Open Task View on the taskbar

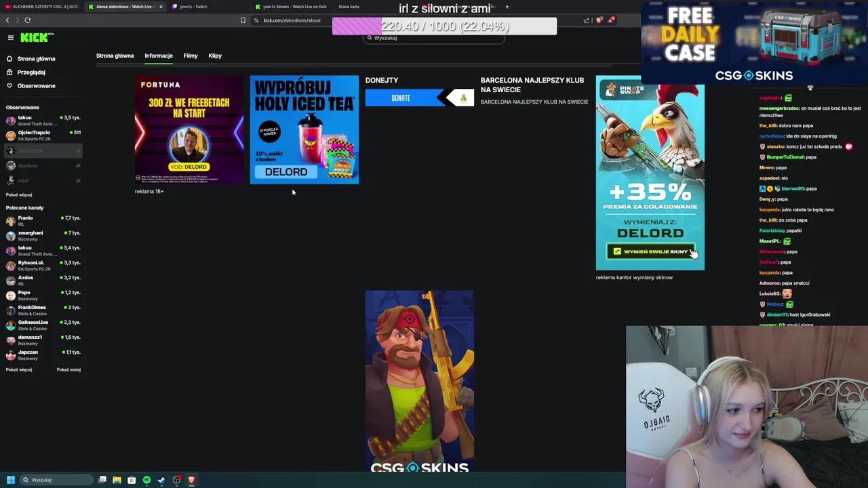tap(102, 480)
